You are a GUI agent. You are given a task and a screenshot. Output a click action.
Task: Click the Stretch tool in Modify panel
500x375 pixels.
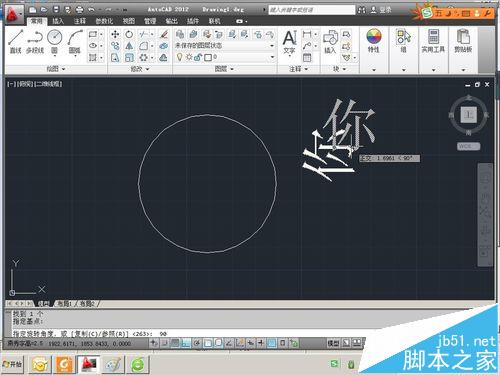pos(115,58)
